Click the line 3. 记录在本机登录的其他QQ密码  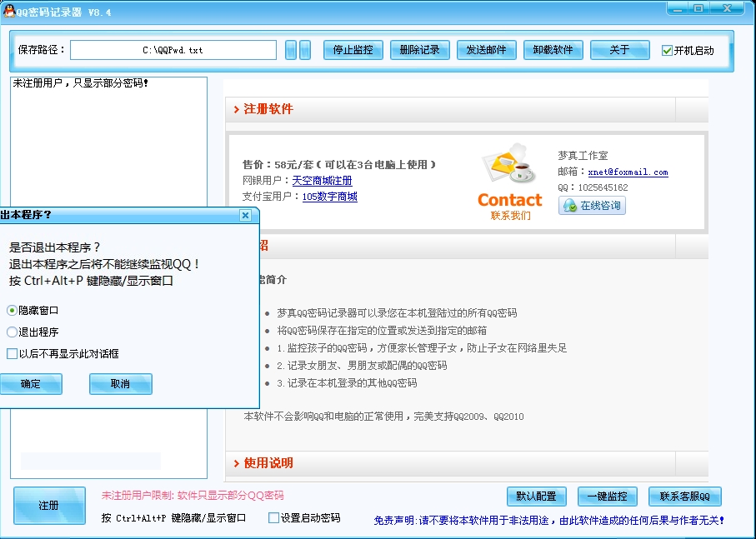[x=347, y=383]
